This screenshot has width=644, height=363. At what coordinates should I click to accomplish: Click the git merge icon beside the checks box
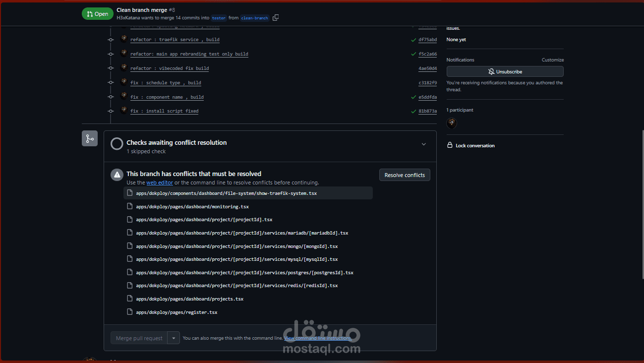click(x=90, y=138)
